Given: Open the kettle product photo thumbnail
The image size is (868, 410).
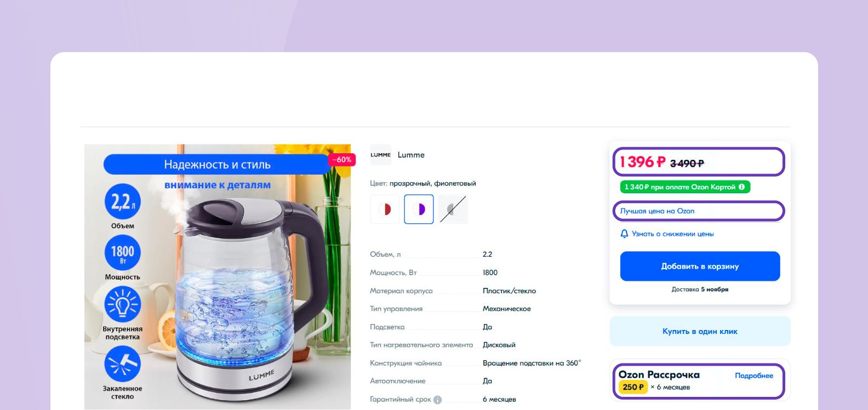Looking at the screenshot, I should coord(218,276).
